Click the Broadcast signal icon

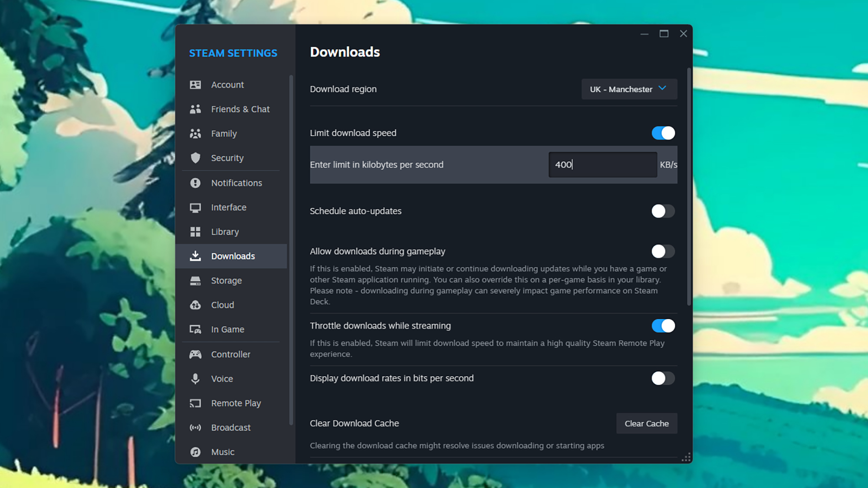coord(195,428)
